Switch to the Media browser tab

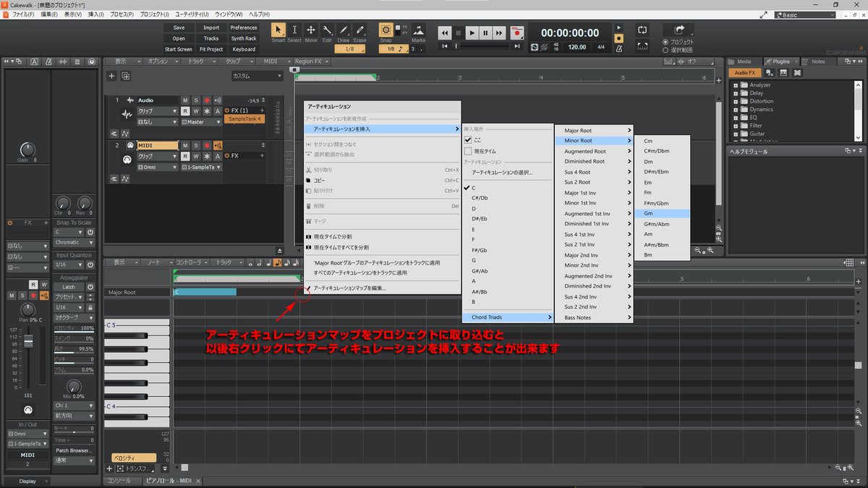pos(744,61)
